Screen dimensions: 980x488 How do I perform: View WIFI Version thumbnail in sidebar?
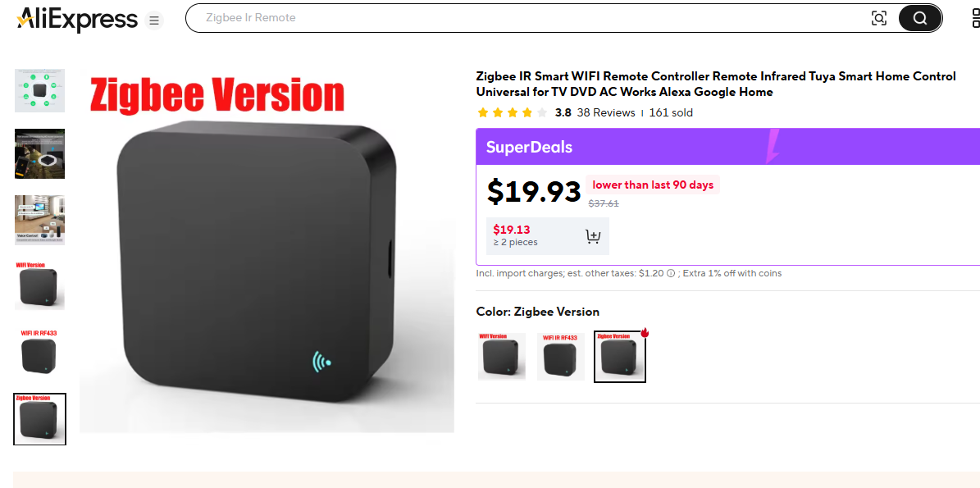click(40, 286)
